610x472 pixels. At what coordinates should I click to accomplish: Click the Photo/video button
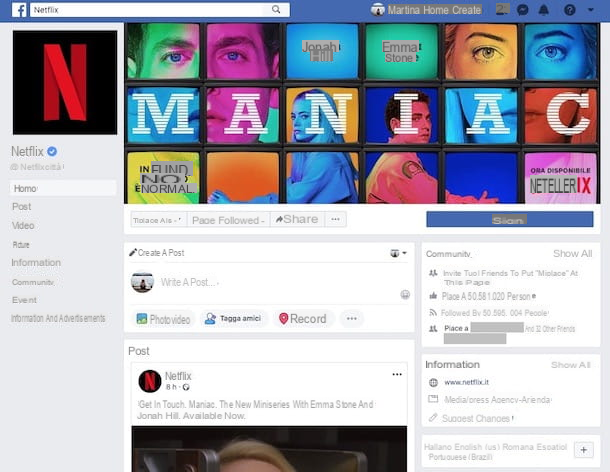point(163,319)
